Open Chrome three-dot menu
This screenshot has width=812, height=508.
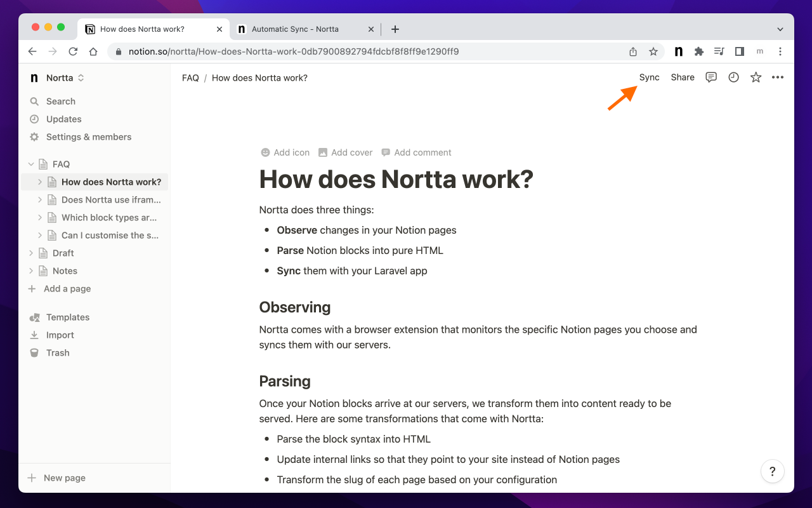[780, 51]
